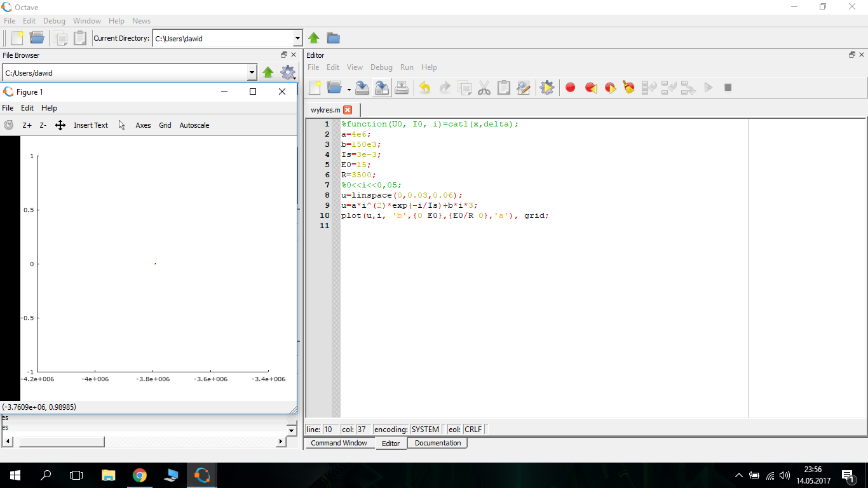868x488 pixels.
Task: Undock the Editor panel
Action: coord(852,55)
